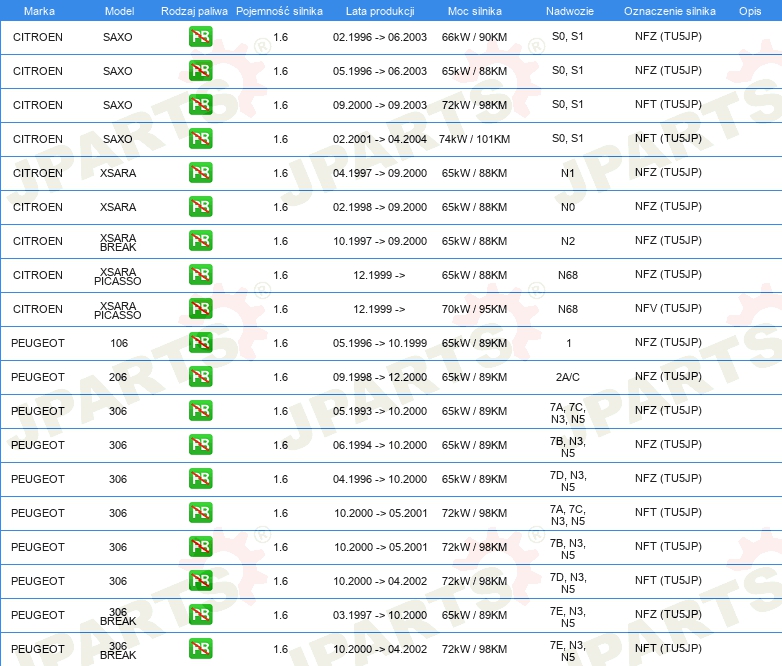Select the 66kW / 90KM power cell
This screenshot has height=666, width=782.
click(474, 37)
